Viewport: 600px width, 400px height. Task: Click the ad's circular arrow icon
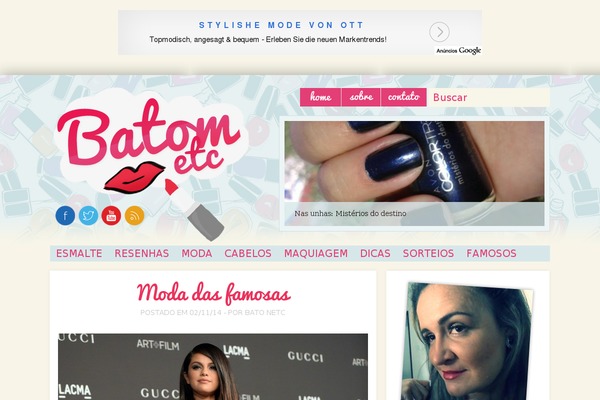(439, 32)
